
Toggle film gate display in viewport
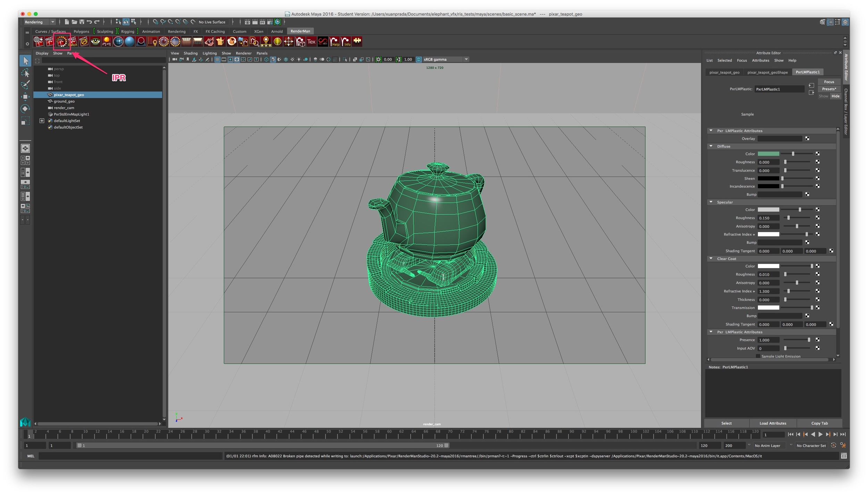(x=224, y=59)
